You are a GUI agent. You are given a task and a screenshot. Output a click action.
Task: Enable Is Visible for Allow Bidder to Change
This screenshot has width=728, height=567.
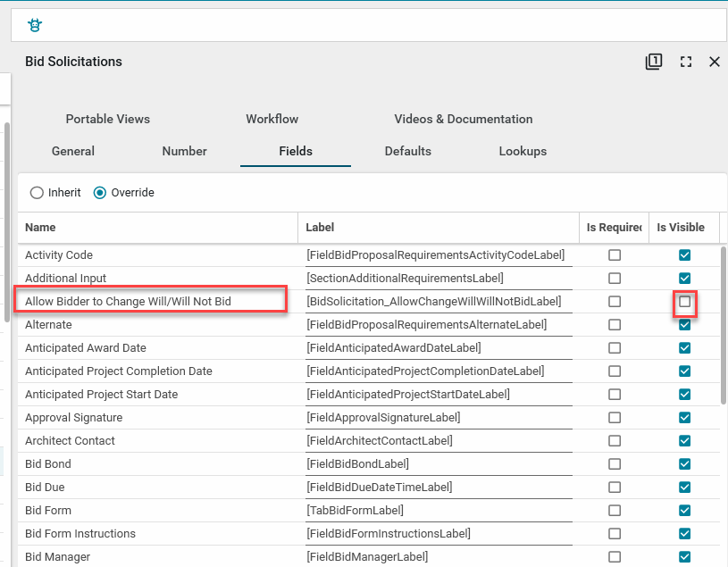684,302
